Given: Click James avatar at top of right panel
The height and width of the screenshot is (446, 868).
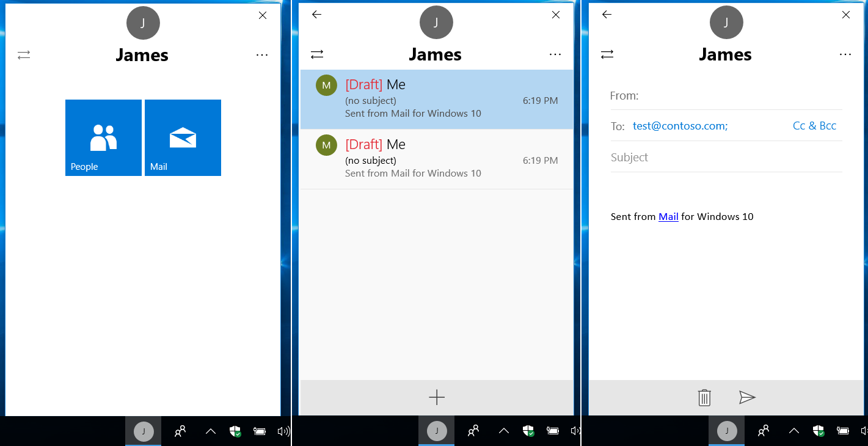Looking at the screenshot, I should point(726,23).
